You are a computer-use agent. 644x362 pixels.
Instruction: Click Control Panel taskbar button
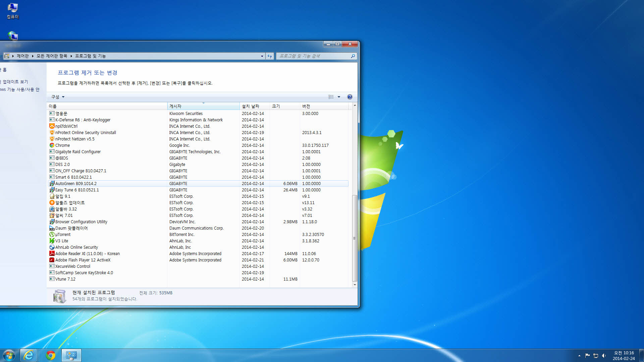click(71, 355)
